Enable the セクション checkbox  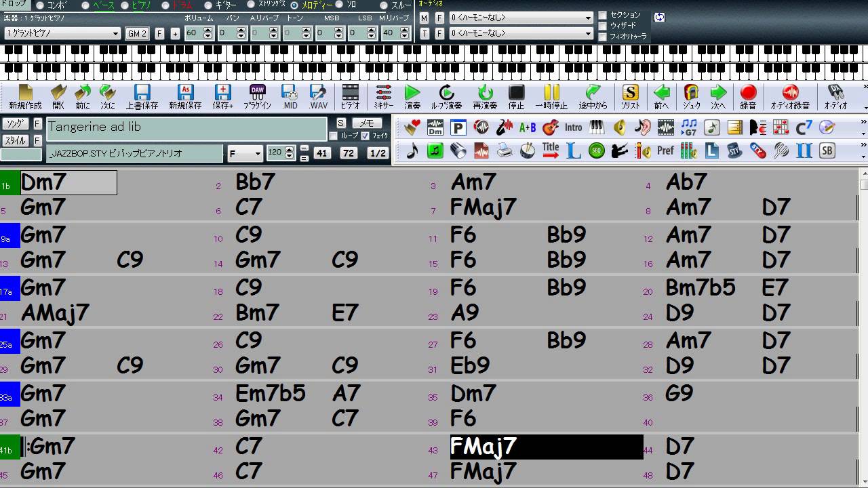[602, 15]
